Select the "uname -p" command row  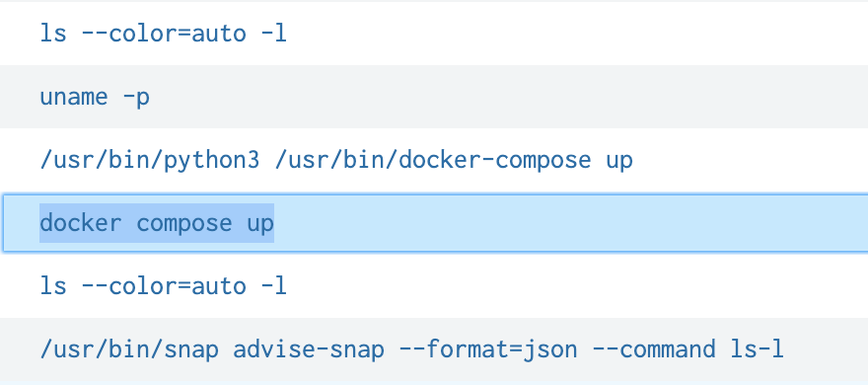[434, 97]
